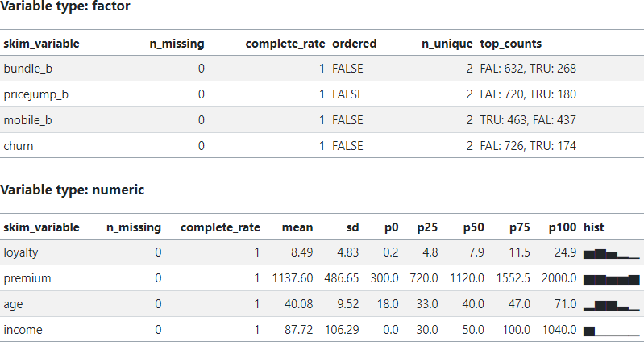The image size is (644, 342).
Task: Click top_counts 'TRU: 463, FAL: 437'
Action: 528,120
